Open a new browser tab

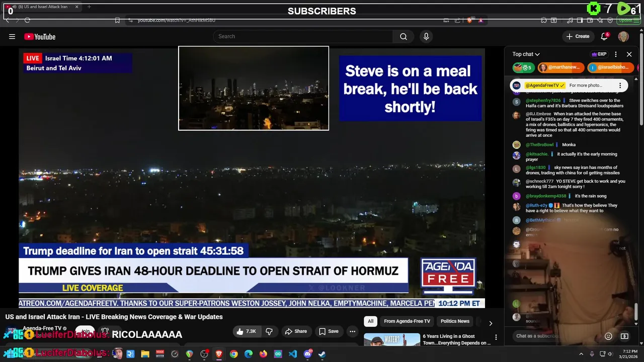click(89, 7)
